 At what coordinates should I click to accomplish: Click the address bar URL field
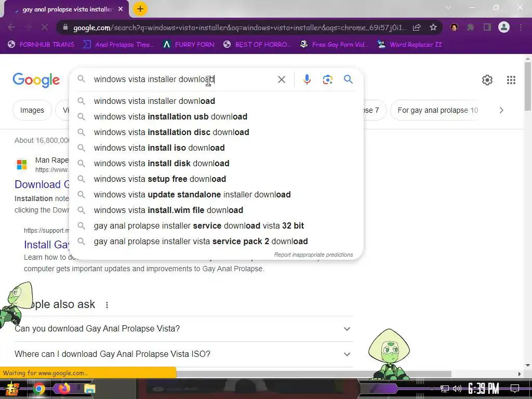(239, 28)
